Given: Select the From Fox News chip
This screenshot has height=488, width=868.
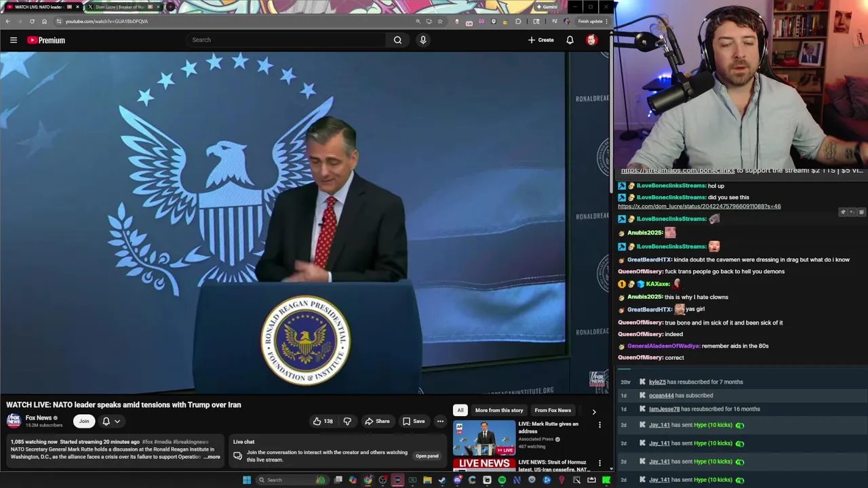Looking at the screenshot, I should (x=553, y=410).
